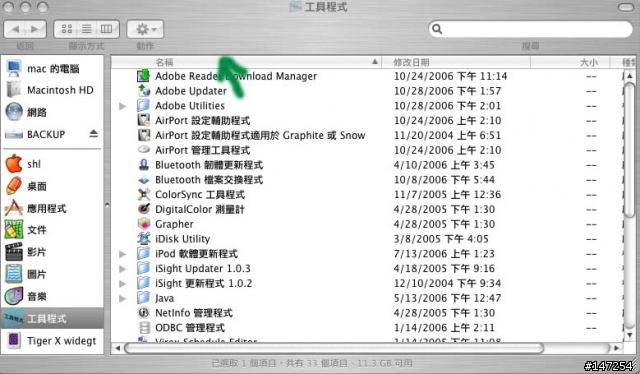This screenshot has width=640, height=374.
Task: Click date 12/10/2004 下午 9:34
Action: pyautogui.click(x=447, y=283)
